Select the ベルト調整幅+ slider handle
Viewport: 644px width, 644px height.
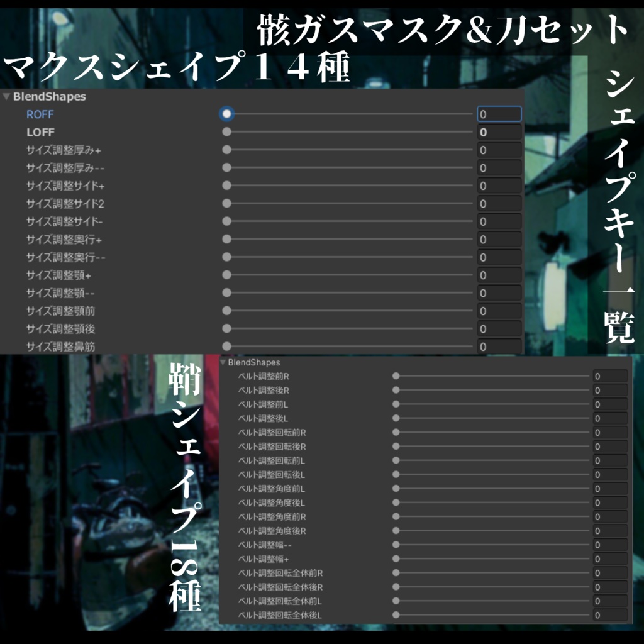coord(395,558)
